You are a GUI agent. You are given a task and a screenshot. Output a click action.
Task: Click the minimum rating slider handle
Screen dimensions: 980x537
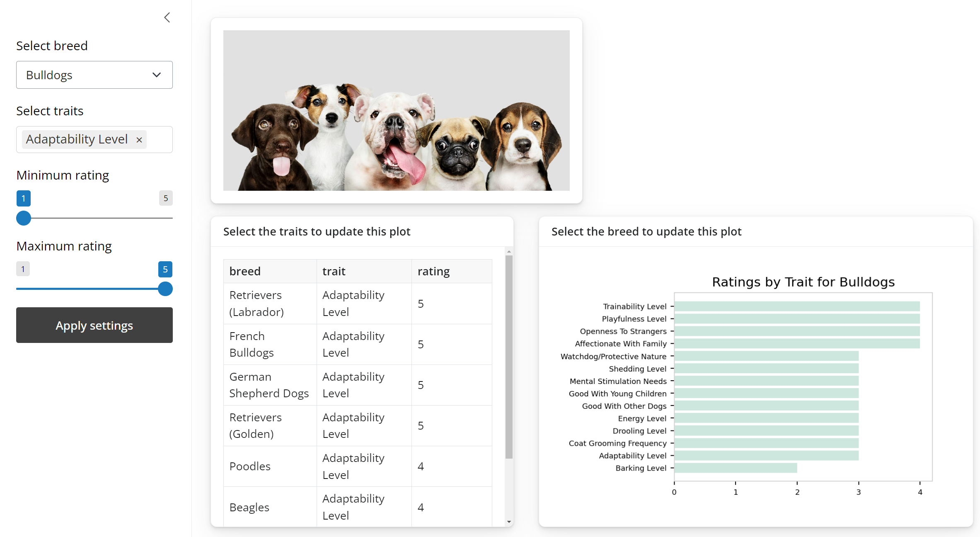point(24,218)
